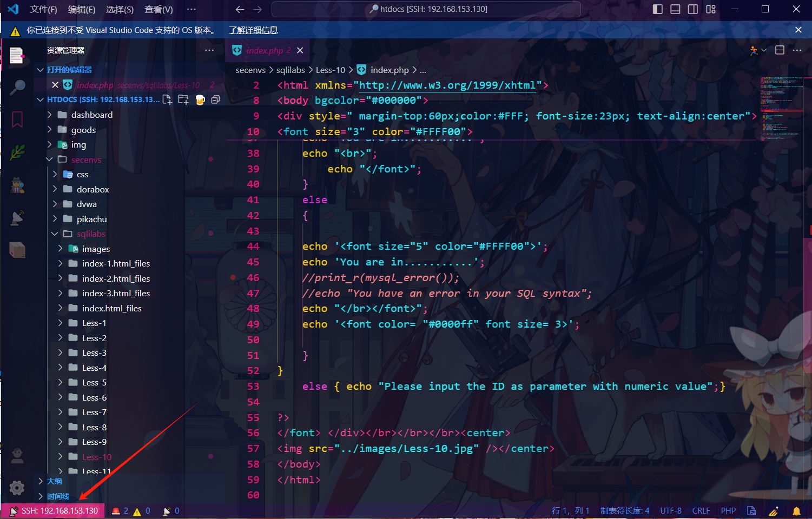Screen dimensions: 812x519
Task: Open the Manage gear icon
Action: tap(17, 488)
